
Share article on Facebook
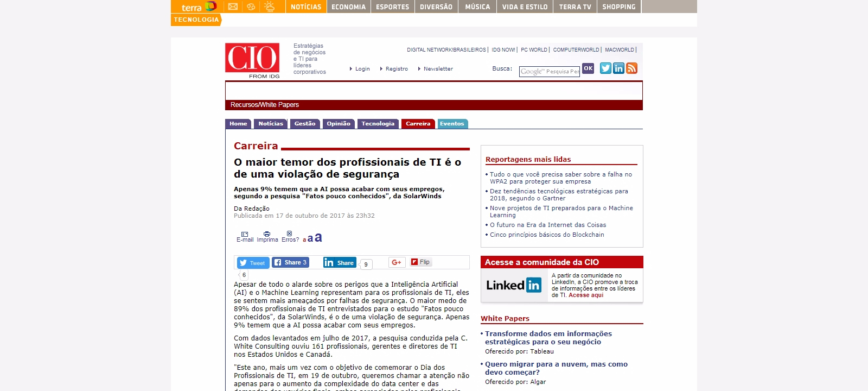[290, 262]
